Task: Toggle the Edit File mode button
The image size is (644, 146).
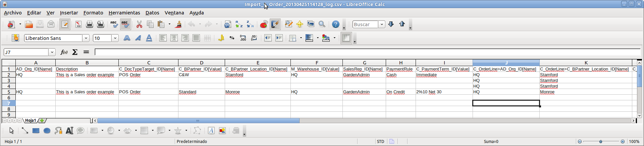Action: tap(65, 25)
